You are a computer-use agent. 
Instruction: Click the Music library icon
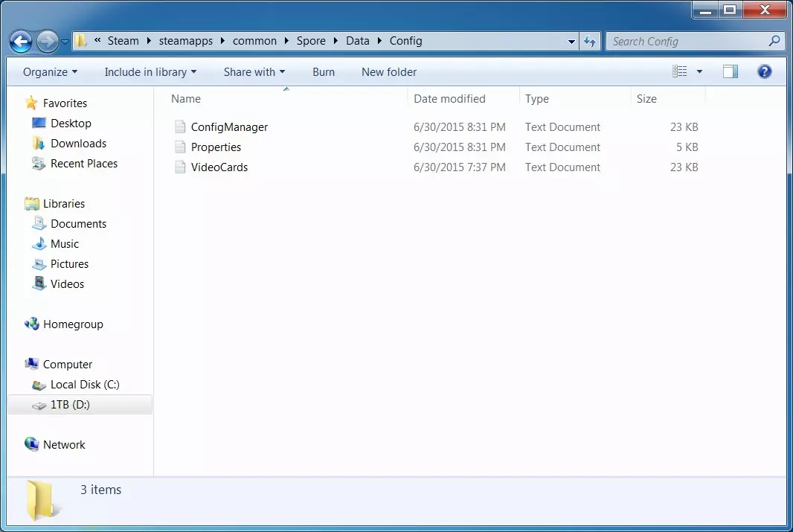click(39, 244)
